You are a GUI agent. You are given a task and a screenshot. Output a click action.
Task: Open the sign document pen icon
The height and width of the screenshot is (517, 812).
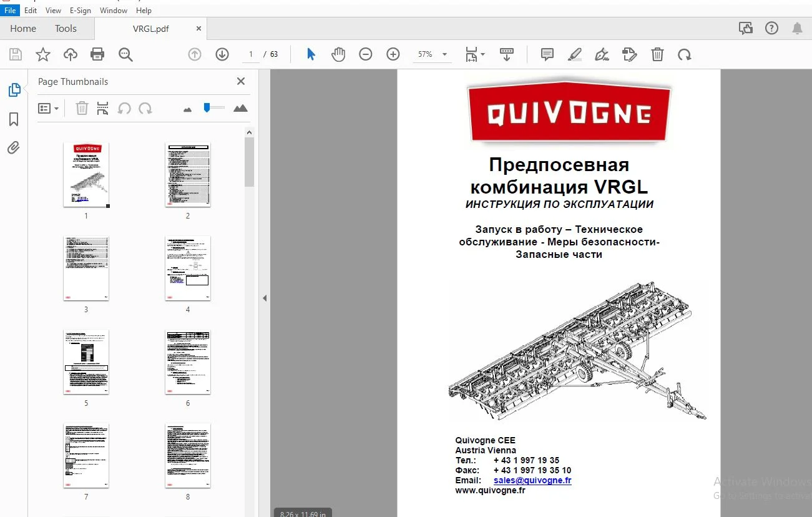click(x=602, y=54)
